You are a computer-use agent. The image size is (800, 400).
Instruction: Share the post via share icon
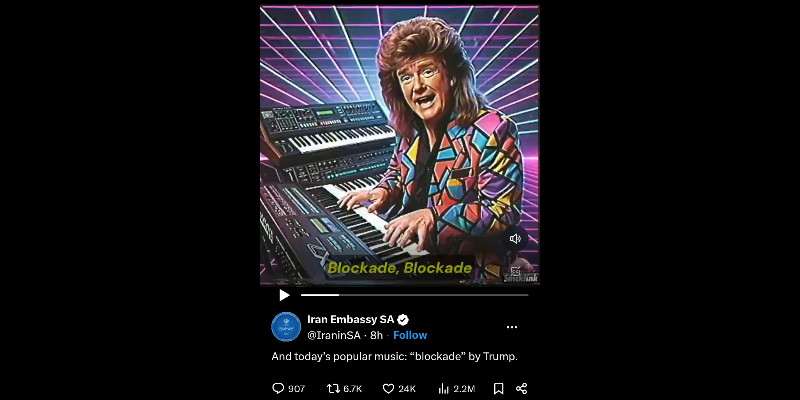tap(521, 389)
